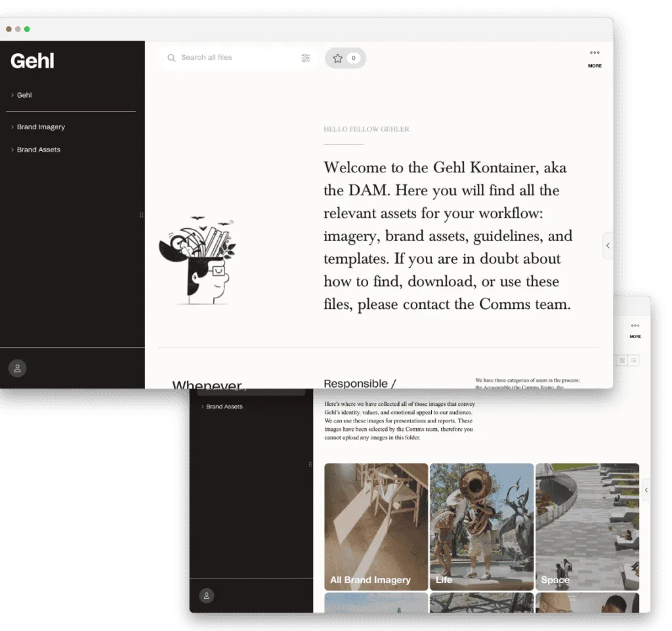Click the magnifier icon in search bar
Screen dimensions: 672x631
[x=171, y=58]
